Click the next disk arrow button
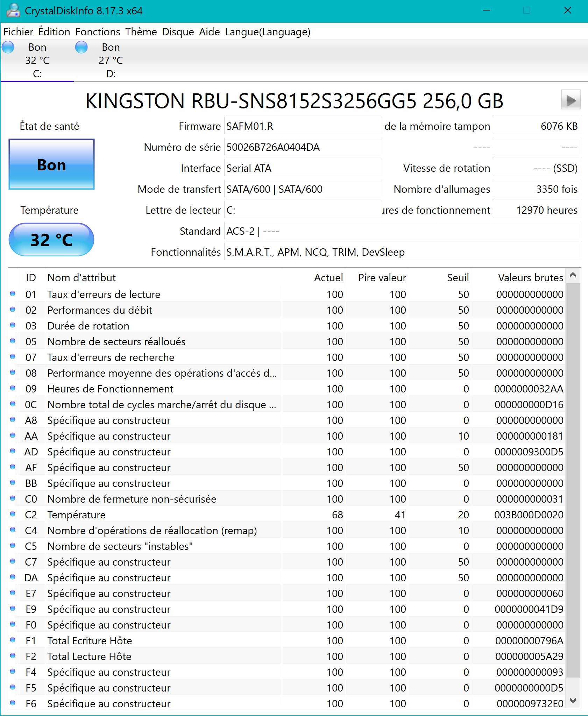588x716 pixels. tap(571, 100)
